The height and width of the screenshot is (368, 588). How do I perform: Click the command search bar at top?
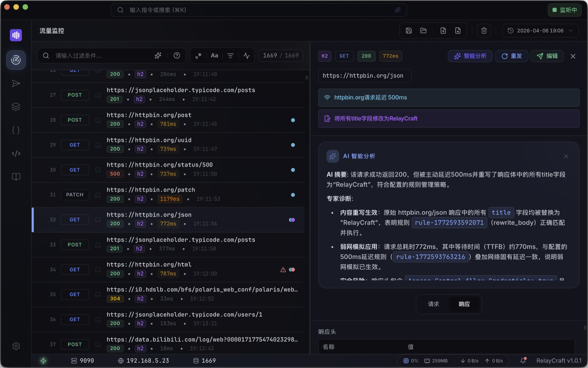259,10
